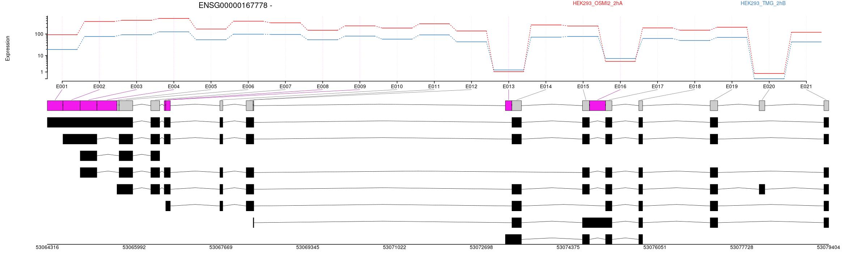Select the HEK293_TMG_2hB legend label
The image size is (868, 253).
coord(763,3)
